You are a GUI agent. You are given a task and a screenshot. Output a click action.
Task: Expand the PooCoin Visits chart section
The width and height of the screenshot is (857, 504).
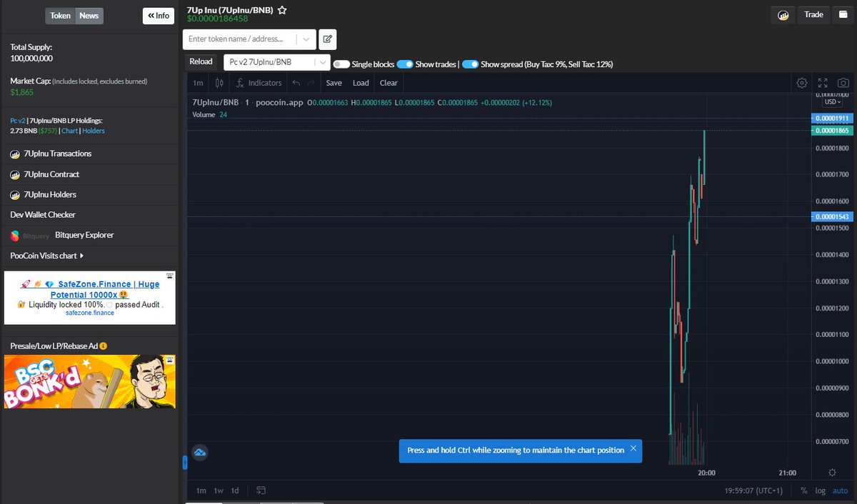46,256
